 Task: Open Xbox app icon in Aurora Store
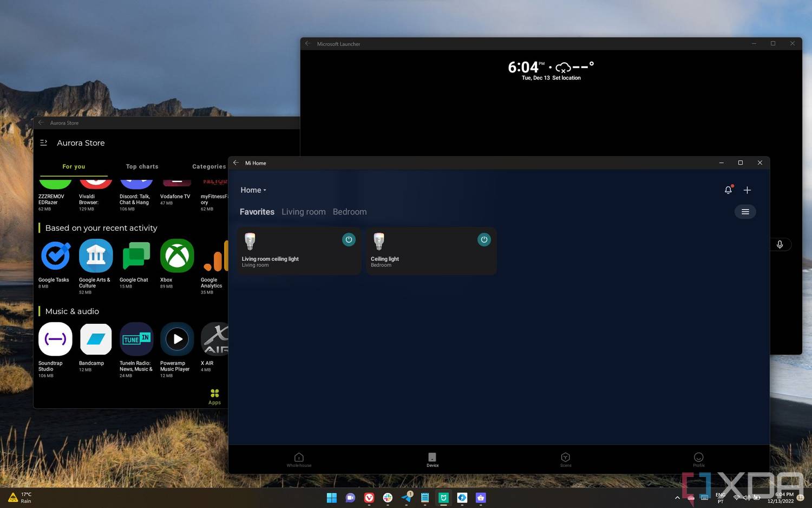coord(177,256)
